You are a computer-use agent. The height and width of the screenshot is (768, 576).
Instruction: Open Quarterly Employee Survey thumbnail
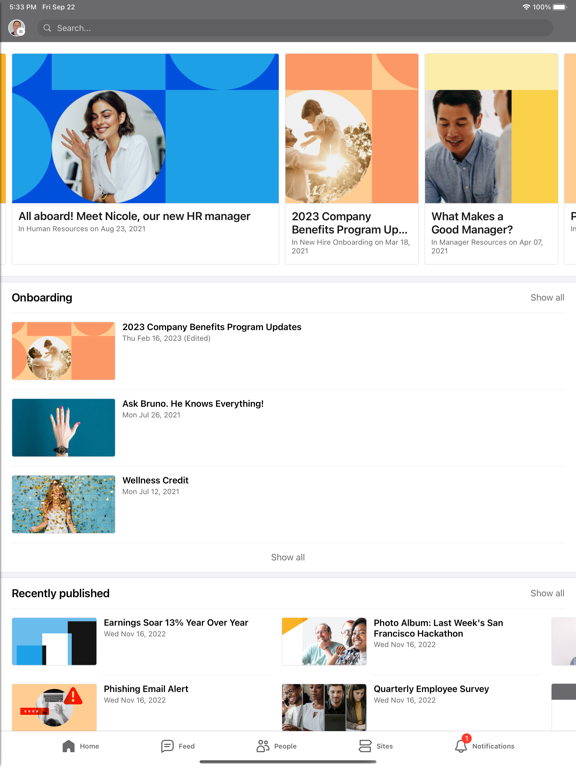pyautogui.click(x=324, y=707)
